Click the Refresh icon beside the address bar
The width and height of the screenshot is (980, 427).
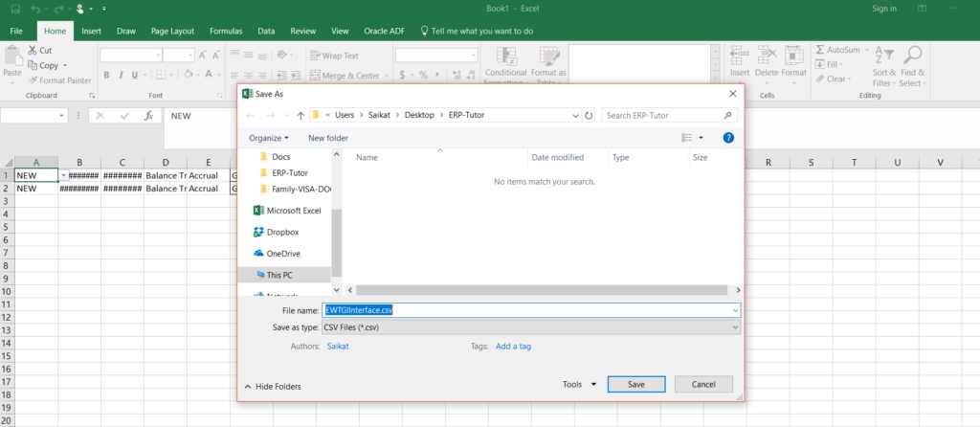(x=588, y=115)
